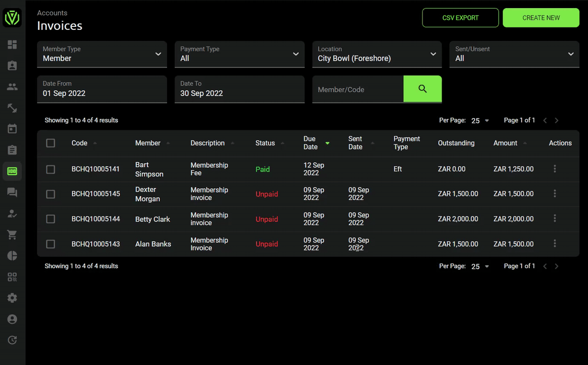
Task: Open the ID badge icon in sidebar
Action: point(12,66)
